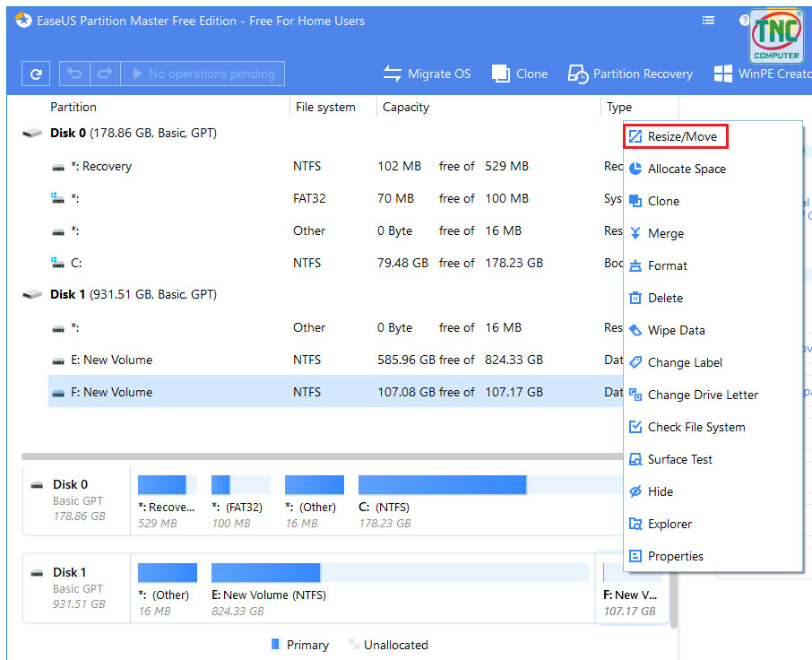
Task: Click the C: drive Windows icon
Action: pyautogui.click(x=57, y=263)
